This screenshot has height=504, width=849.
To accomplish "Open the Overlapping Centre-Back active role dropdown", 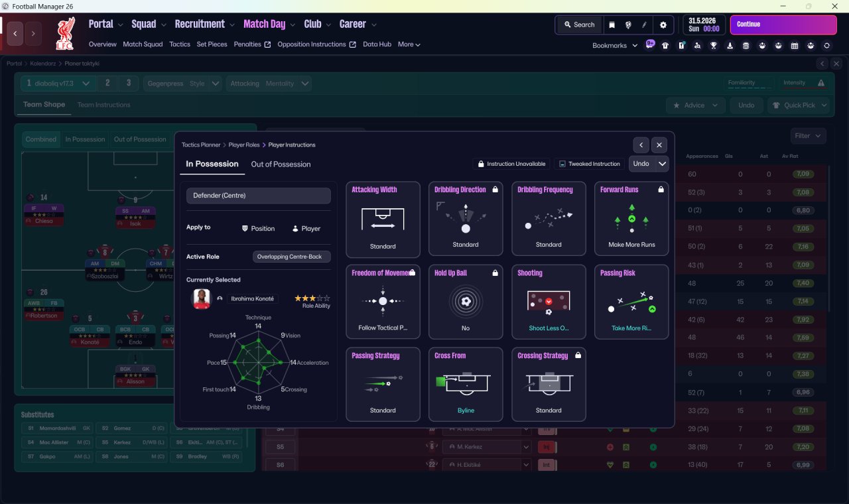I will (291, 257).
